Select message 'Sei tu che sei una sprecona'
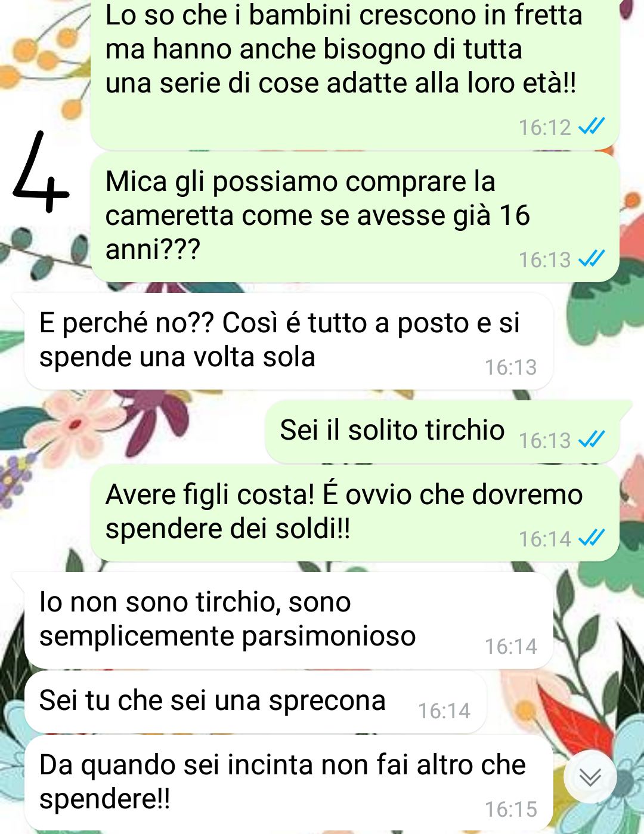644x834 pixels. (256, 702)
